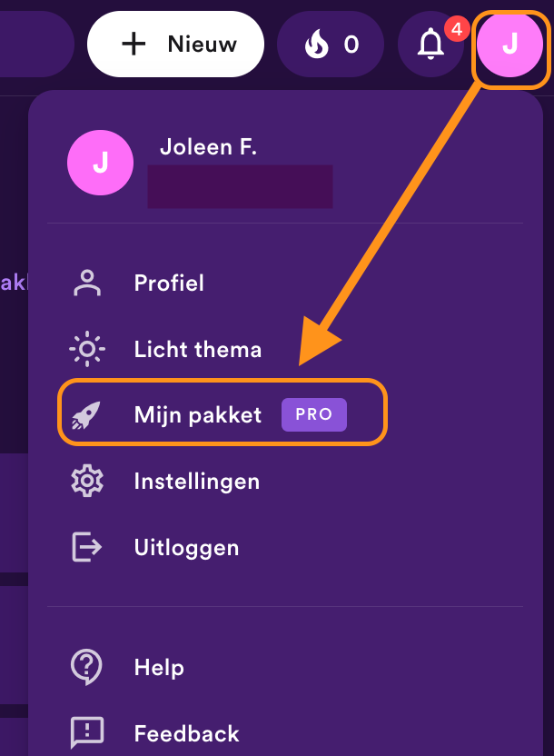The height and width of the screenshot is (756, 554).
Task: Toggle Licht thema to switch themes
Action: coord(197,348)
